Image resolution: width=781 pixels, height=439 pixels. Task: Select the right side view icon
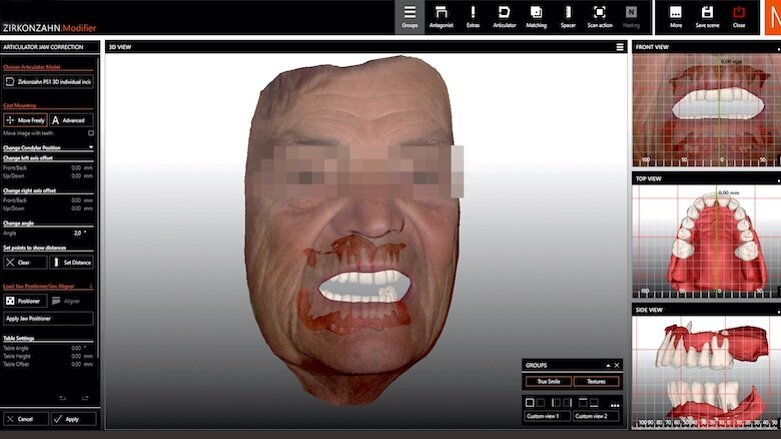[x=567, y=403]
